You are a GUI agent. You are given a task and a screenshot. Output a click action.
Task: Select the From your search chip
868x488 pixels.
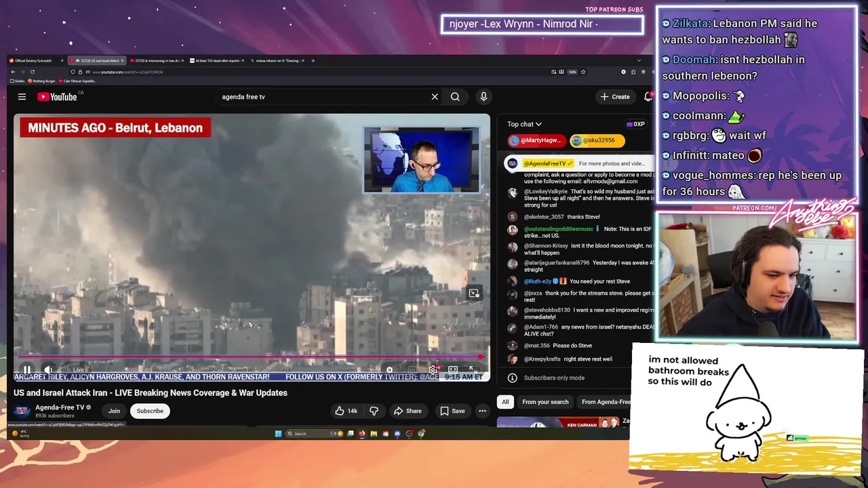point(545,402)
